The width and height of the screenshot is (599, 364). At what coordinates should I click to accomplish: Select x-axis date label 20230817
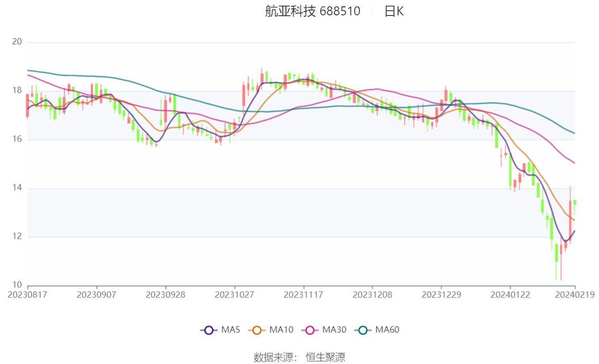(27, 295)
